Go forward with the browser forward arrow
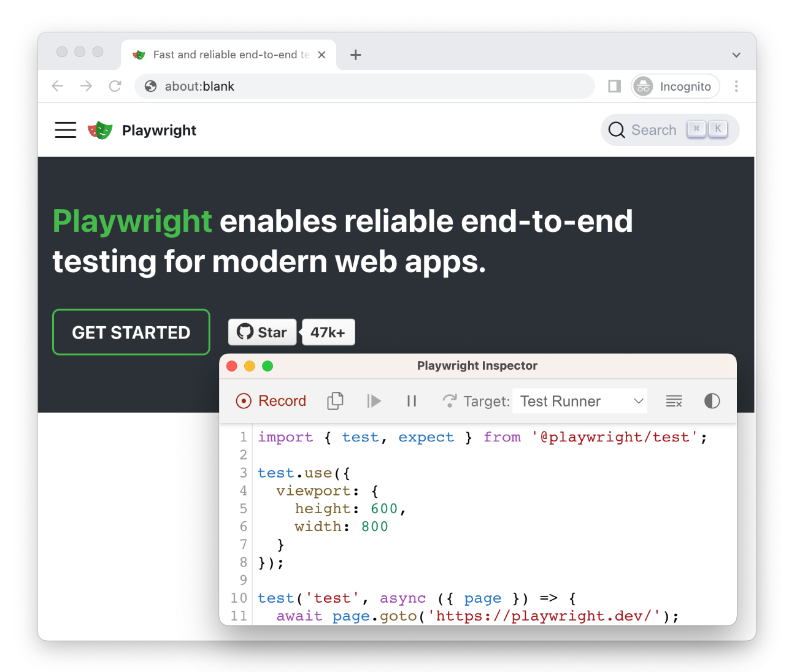The height and width of the screenshot is (672, 789). pyautogui.click(x=86, y=86)
